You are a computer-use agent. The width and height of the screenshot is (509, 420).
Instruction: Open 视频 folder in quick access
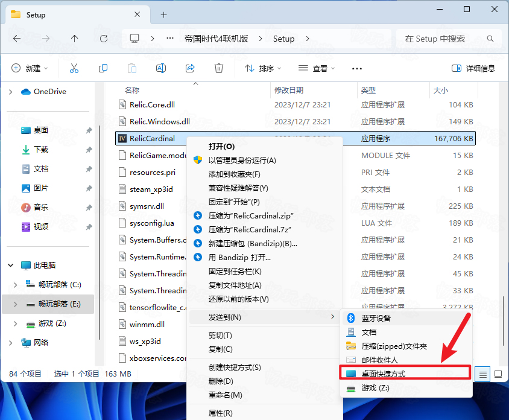41,227
